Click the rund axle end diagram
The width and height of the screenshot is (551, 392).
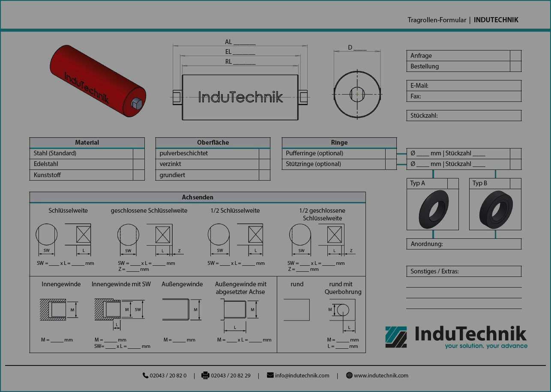[x=296, y=310]
